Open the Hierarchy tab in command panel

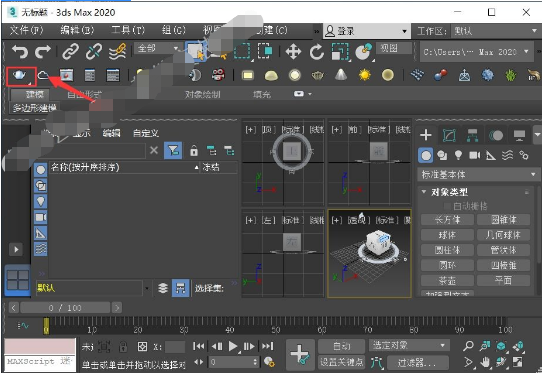(472, 135)
